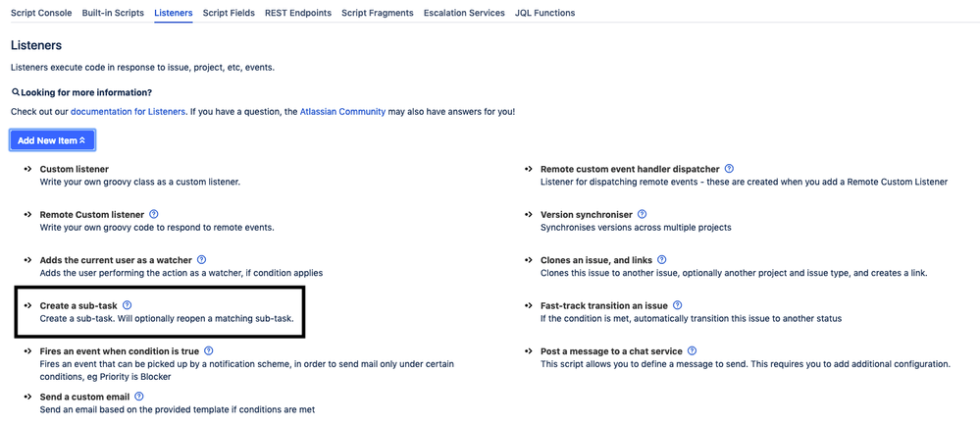The height and width of the screenshot is (428, 980).
Task: Open the Built-in Scripts tab
Action: 113,13
